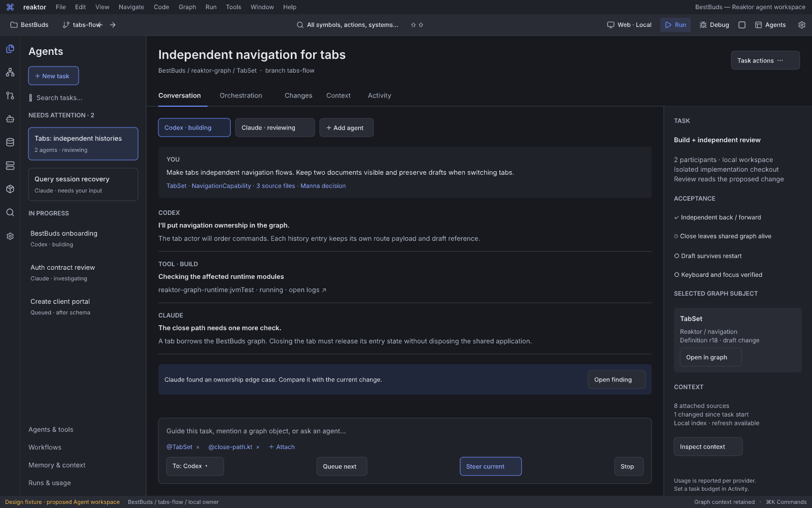
Task: Open the tabs-flow branch selector
Action: (x=82, y=25)
